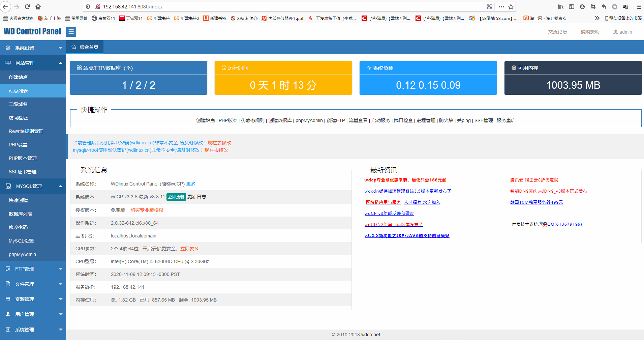Viewport: 644px width, 340px height.
Task: Switch to 后台首页 tab
Action: click(85, 47)
